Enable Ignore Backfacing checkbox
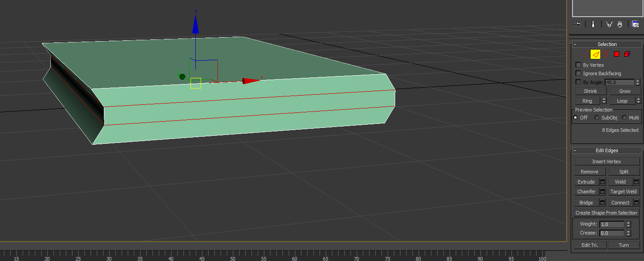The height and width of the screenshot is (261, 644). click(x=578, y=73)
